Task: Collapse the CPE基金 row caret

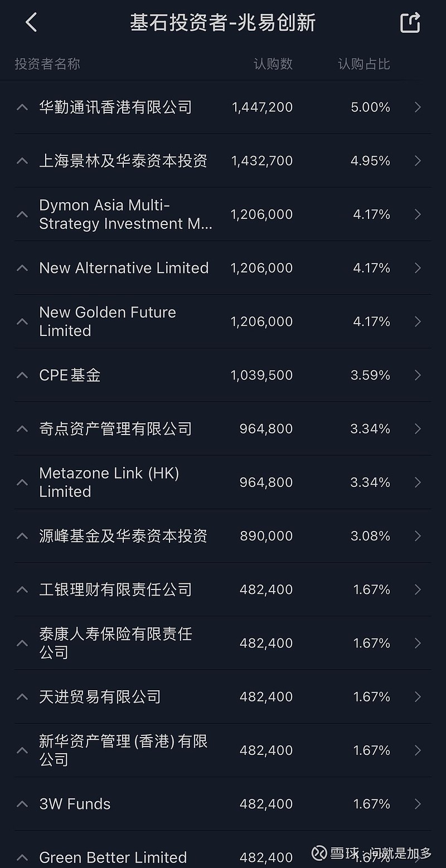Action: tap(22, 375)
